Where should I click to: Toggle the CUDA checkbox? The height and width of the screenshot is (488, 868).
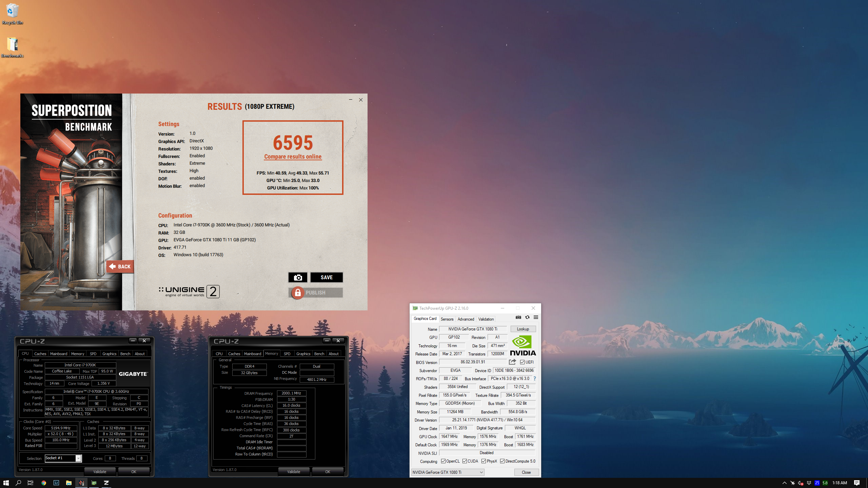coord(465,461)
